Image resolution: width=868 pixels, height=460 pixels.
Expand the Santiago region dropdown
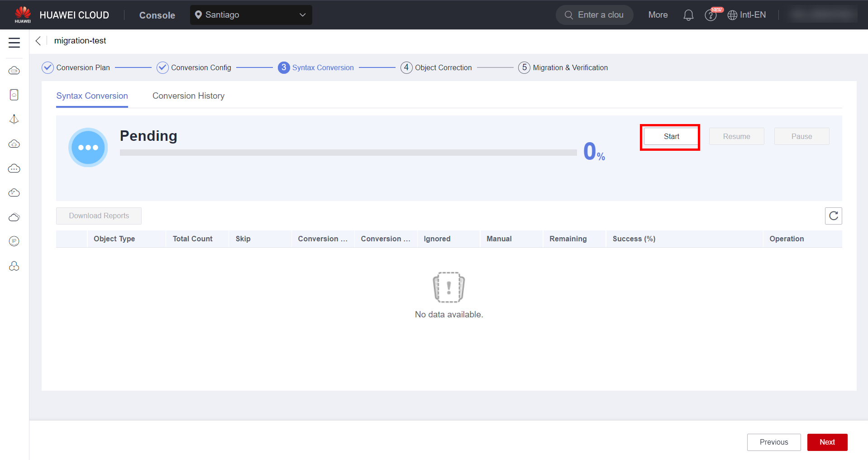point(251,15)
